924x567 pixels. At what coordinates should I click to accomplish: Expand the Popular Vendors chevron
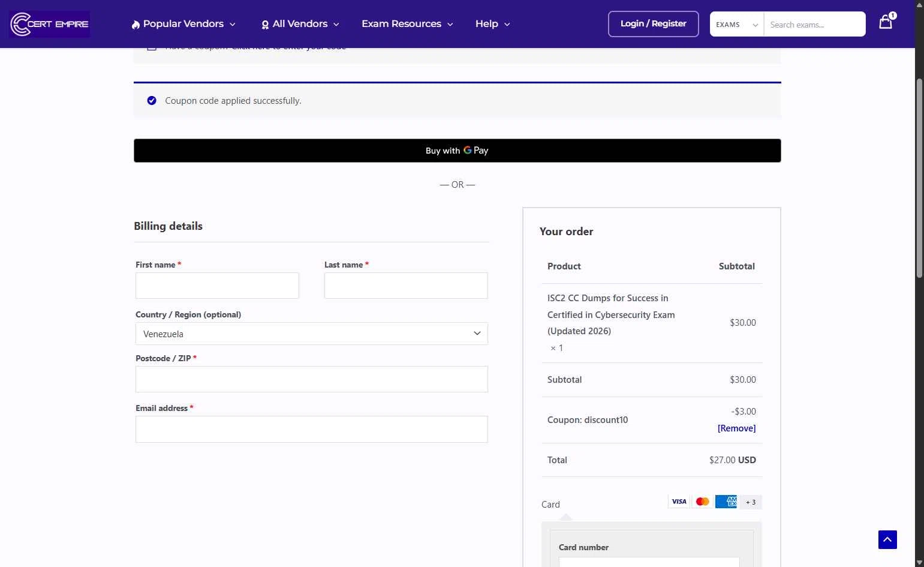click(x=233, y=25)
